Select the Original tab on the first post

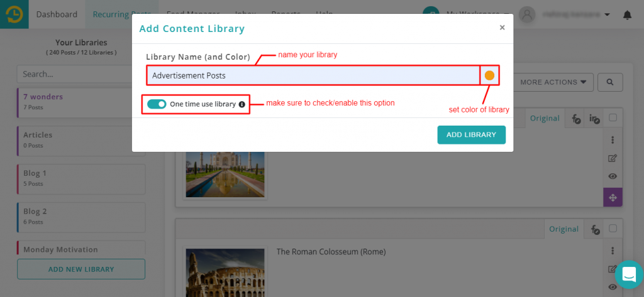[544, 118]
